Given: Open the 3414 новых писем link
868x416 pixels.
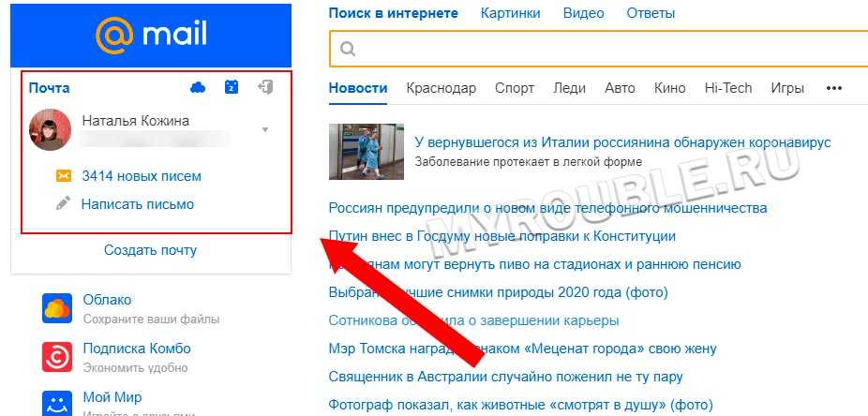Looking at the screenshot, I should (142, 176).
